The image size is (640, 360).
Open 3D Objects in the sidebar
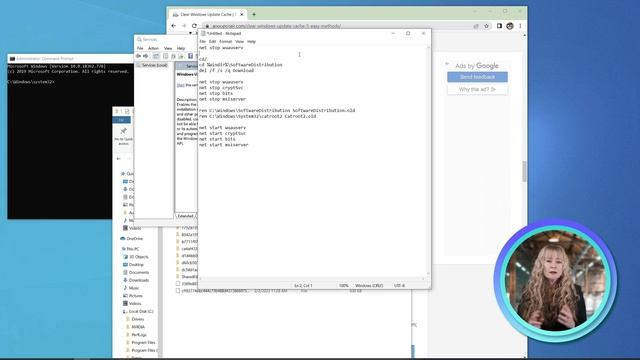click(136, 257)
